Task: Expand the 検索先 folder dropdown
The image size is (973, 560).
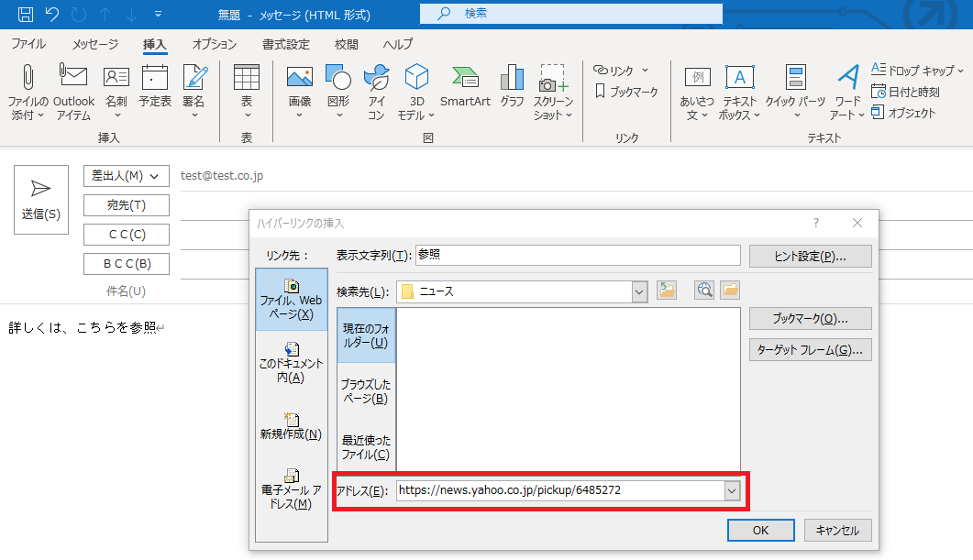Action: [x=639, y=291]
